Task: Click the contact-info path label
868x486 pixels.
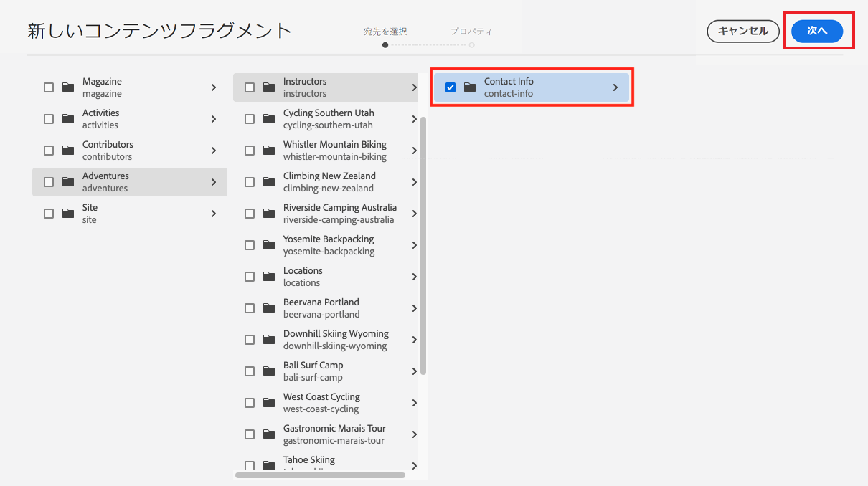Action: coord(509,94)
